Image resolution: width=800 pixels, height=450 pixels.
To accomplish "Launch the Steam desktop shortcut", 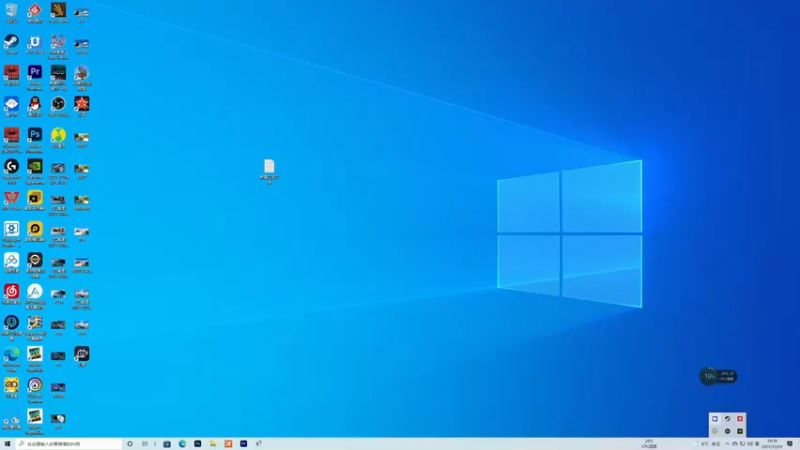I will point(11,44).
